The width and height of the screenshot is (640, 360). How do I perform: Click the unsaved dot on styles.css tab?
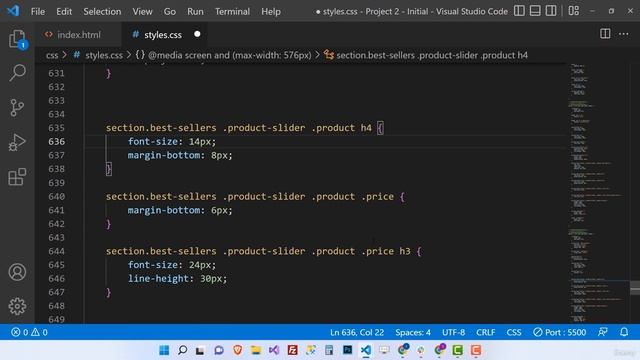198,34
